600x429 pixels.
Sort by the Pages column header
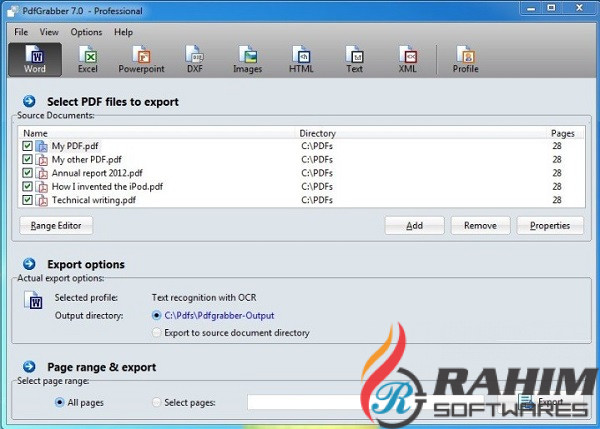click(562, 133)
